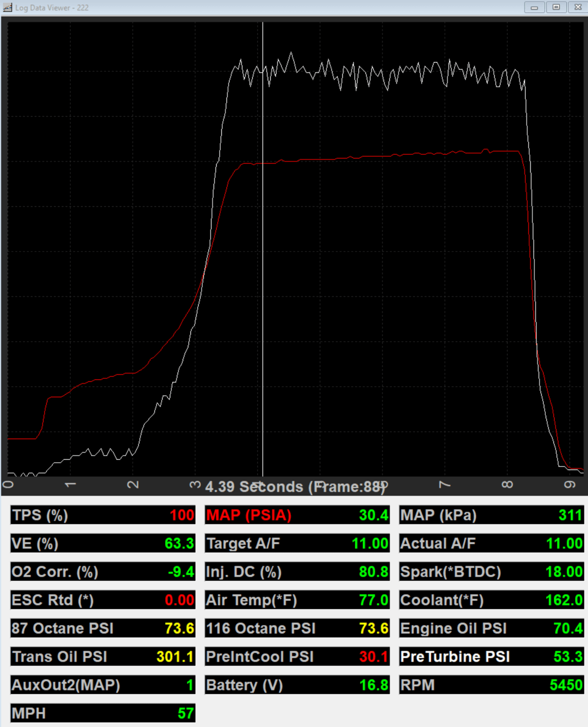This screenshot has height=727, width=588.
Task: Click time axis label 8
Action: [507, 485]
